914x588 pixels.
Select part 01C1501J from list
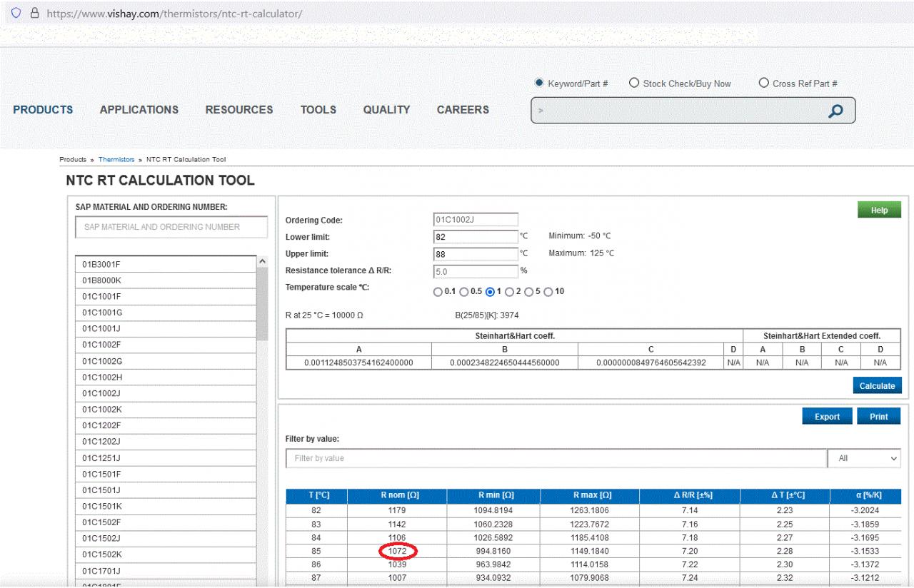[x=166, y=490]
